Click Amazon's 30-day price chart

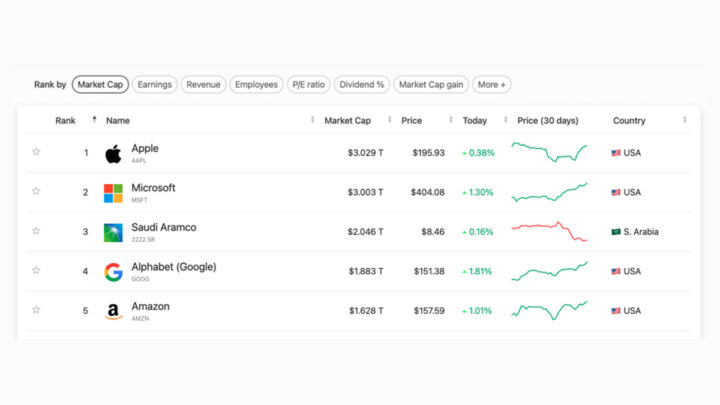click(549, 310)
